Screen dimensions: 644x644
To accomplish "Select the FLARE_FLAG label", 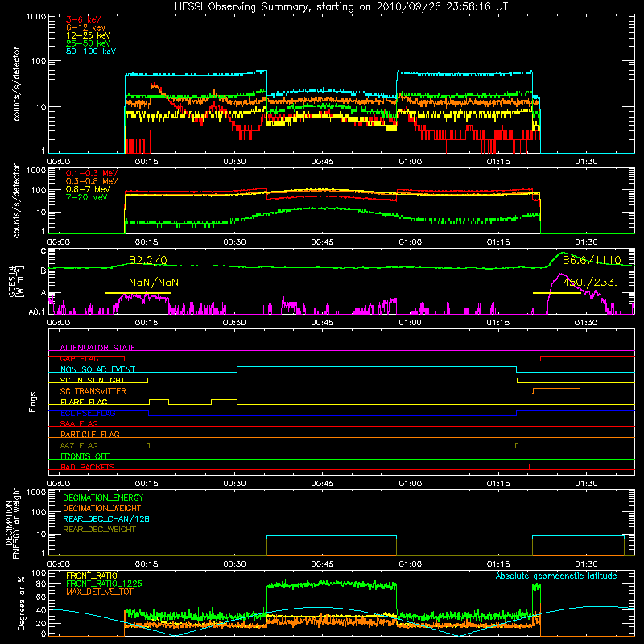I will (84, 402).
